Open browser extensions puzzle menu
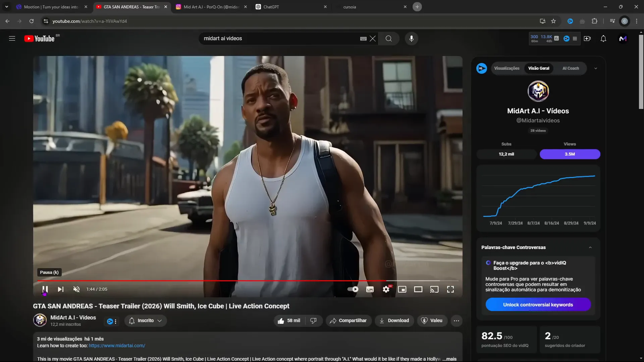The image size is (644, 362). tap(594, 21)
